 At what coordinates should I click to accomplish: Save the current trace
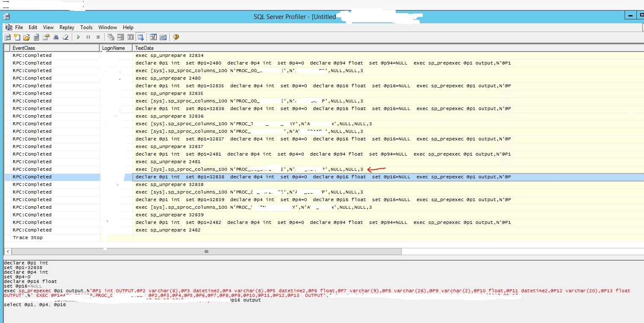point(36,37)
